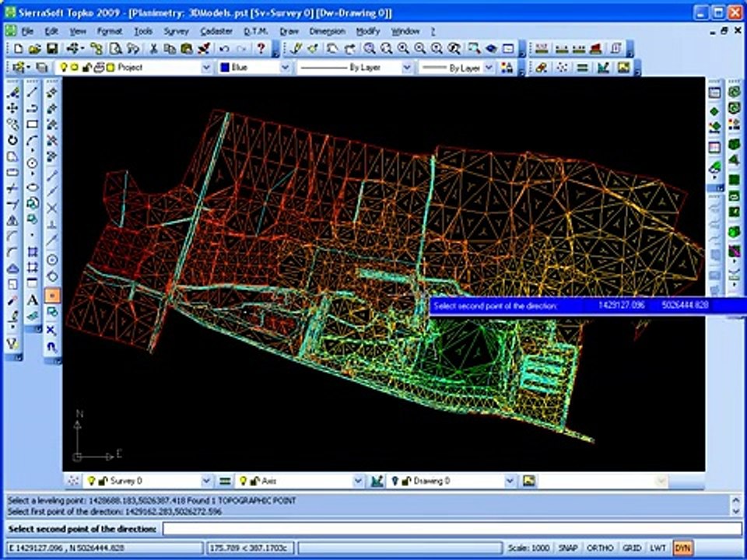This screenshot has height=560, width=747.
Task: Click the intersection snap X icon
Action: [x=52, y=208]
